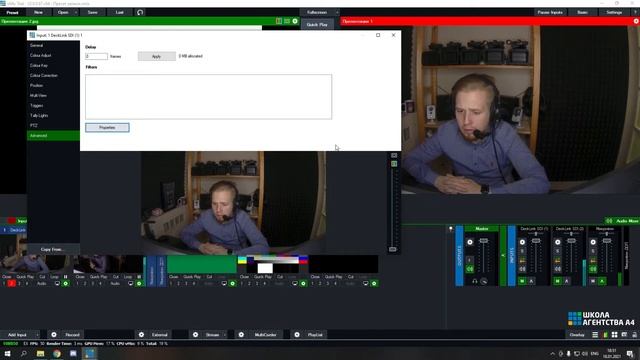Select the General tab in input settings
Viewport: 640px width, 360px height.
click(x=53, y=45)
